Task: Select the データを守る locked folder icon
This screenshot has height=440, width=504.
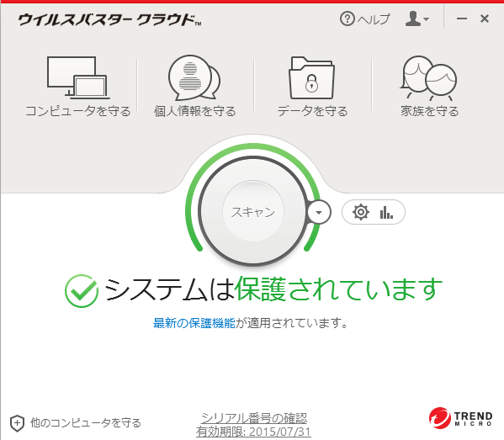Action: tap(312, 77)
